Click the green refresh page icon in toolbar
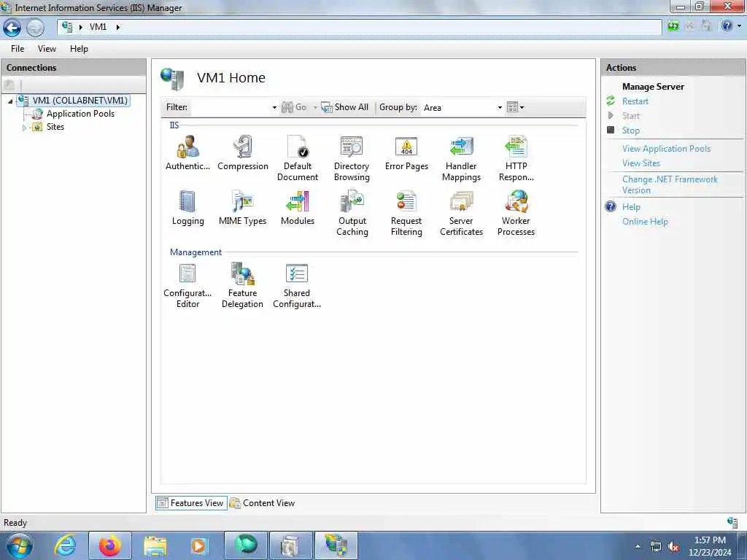The height and width of the screenshot is (560, 747). (x=673, y=26)
